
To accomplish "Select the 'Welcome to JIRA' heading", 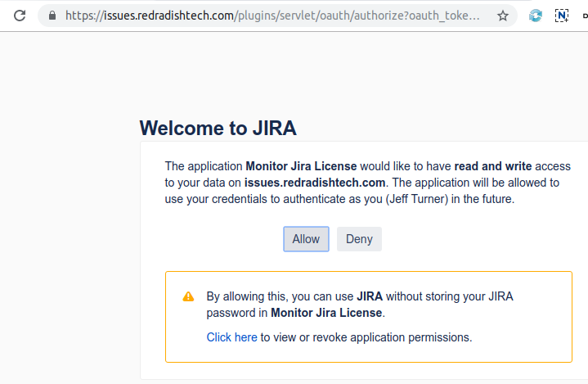I will coord(218,128).
